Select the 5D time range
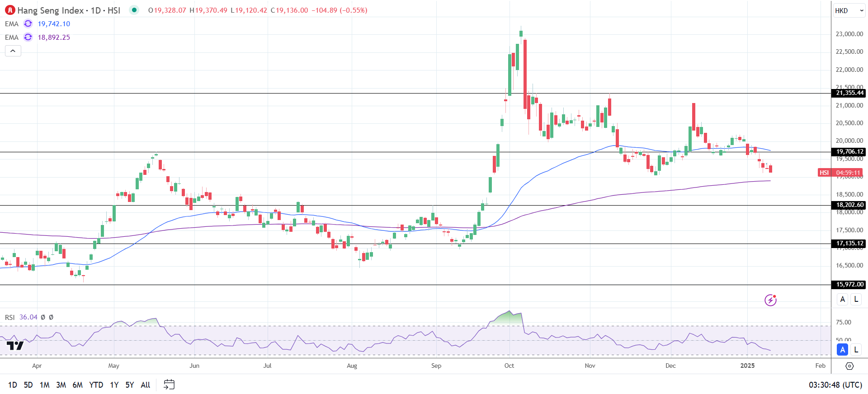 pos(28,385)
